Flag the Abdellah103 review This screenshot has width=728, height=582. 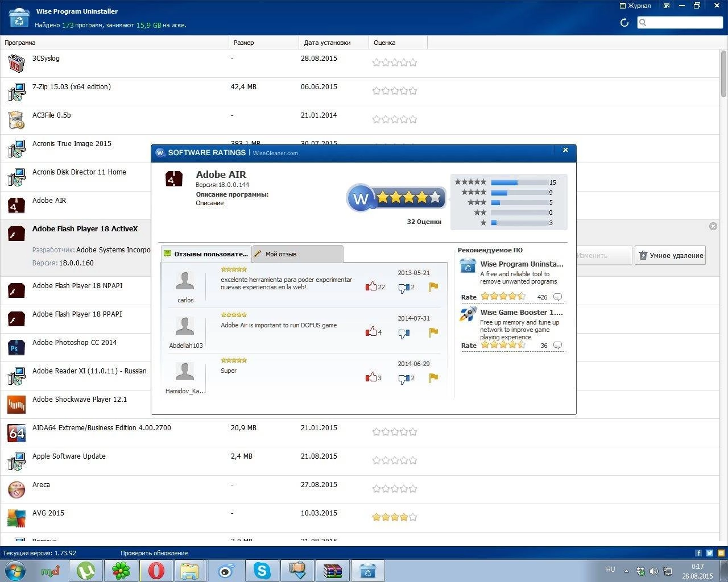433,332
